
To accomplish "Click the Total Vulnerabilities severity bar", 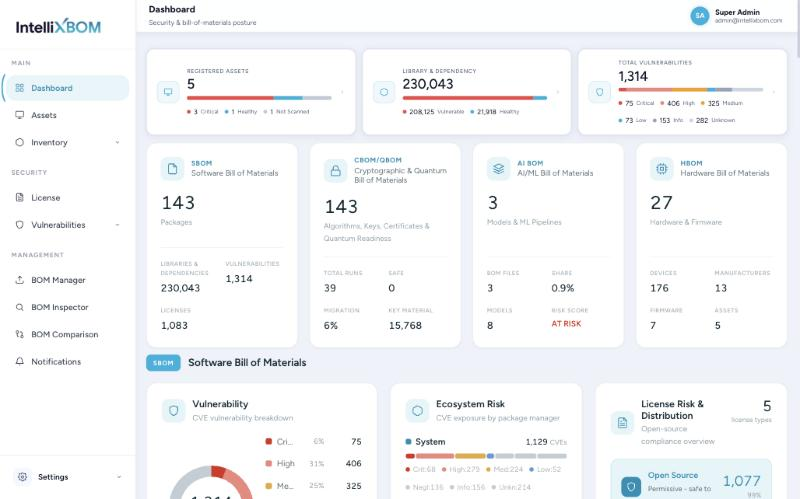I will 691,89.
